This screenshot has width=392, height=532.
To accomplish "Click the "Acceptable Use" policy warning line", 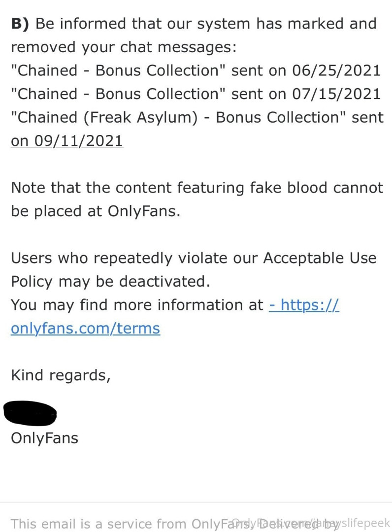I will pos(194,258).
